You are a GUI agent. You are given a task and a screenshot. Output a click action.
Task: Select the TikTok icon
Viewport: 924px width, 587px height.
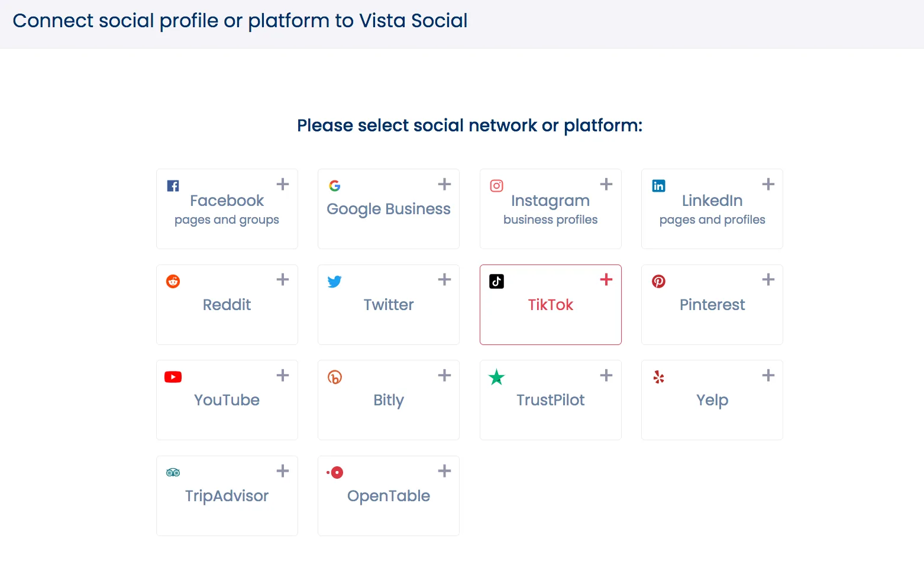496,281
